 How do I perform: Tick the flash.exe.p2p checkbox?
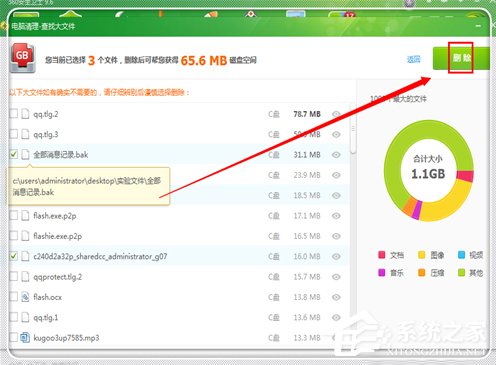coord(14,215)
